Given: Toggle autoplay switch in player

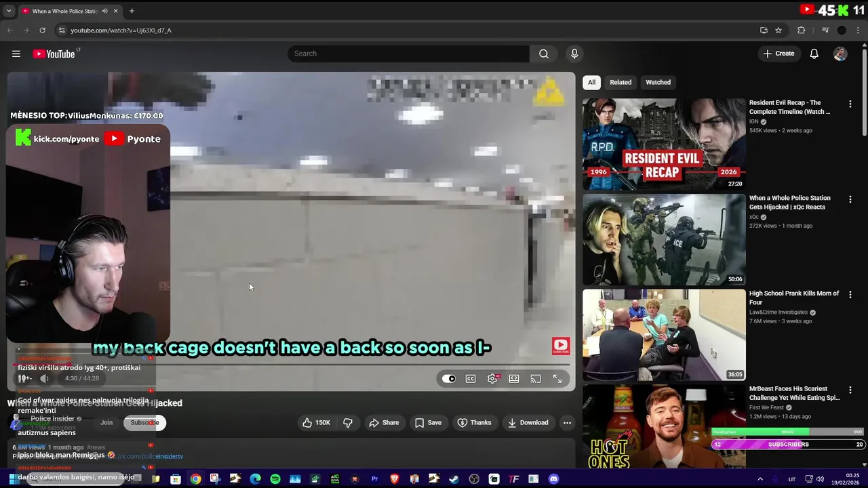Looking at the screenshot, I should click(x=449, y=379).
